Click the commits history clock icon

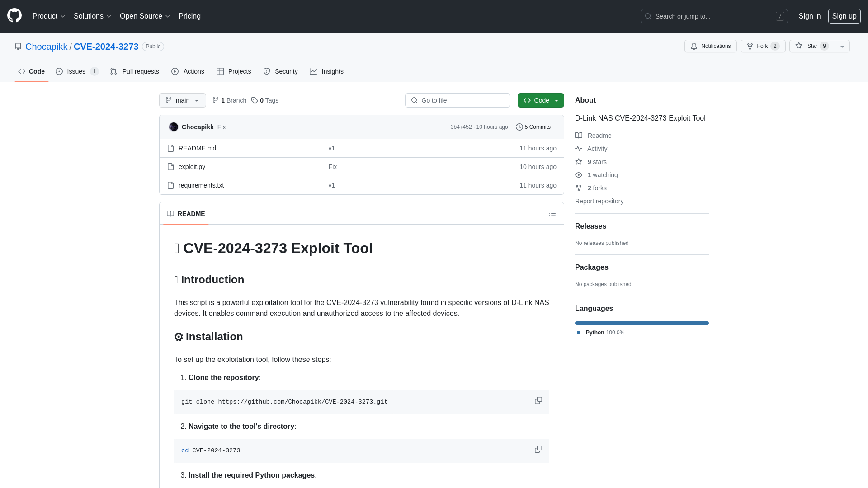[519, 127]
